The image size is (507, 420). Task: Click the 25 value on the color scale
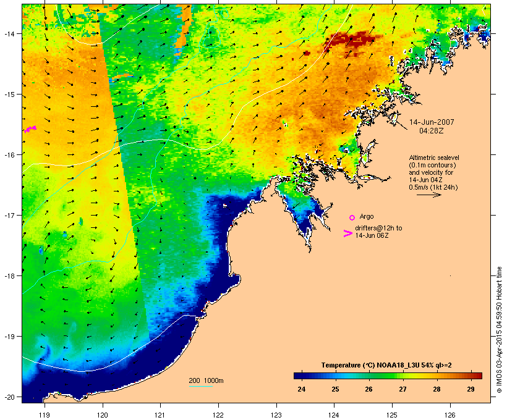(335, 389)
